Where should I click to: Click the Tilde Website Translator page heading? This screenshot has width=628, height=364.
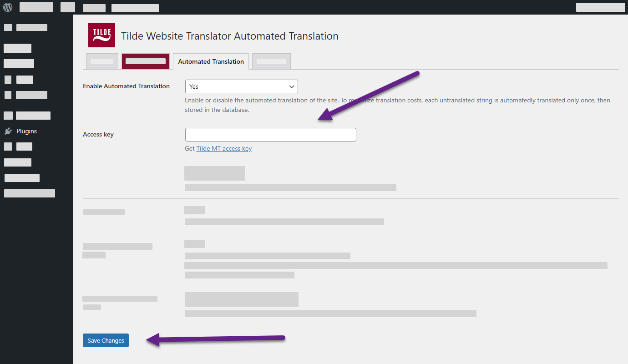pyautogui.click(x=230, y=36)
